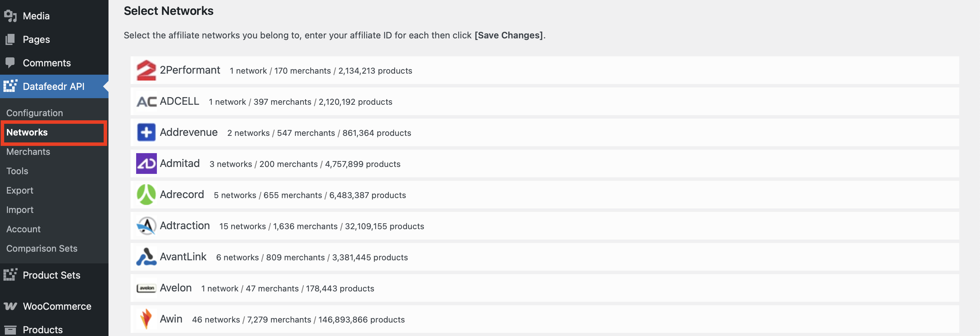Screen dimensions: 980x336
Task: Click the Adrecord green logo icon
Action: click(x=146, y=195)
